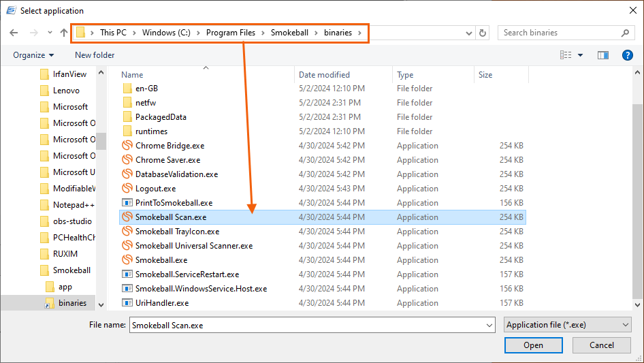This screenshot has width=644, height=363.
Task: Select Smokeball Scan.exe icon
Action: pyautogui.click(x=127, y=217)
